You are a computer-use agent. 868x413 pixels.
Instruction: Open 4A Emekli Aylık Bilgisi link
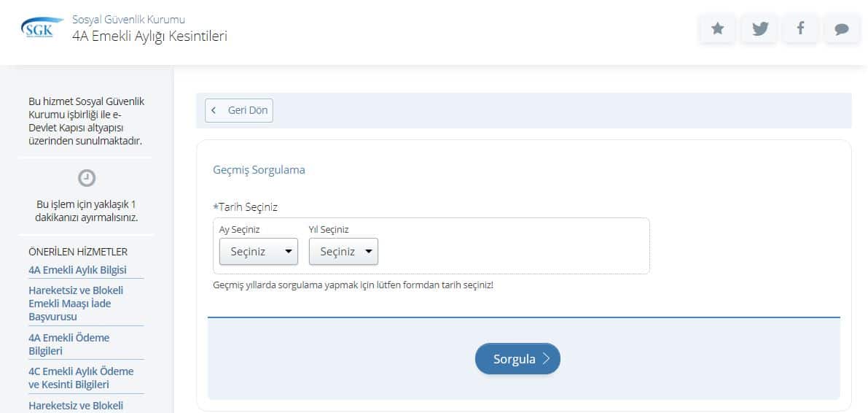coord(77,270)
